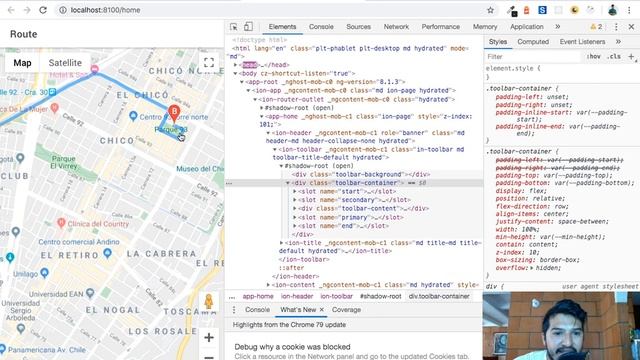640x360 pixels.
Task: Expand the slot name="start" node
Action: coord(295,191)
